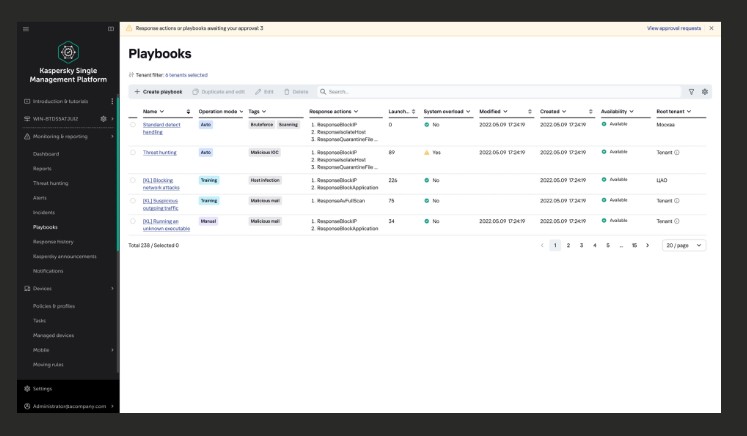Click the Kaspersky hexagon logo
The width and height of the screenshot is (747, 436).
[x=68, y=52]
